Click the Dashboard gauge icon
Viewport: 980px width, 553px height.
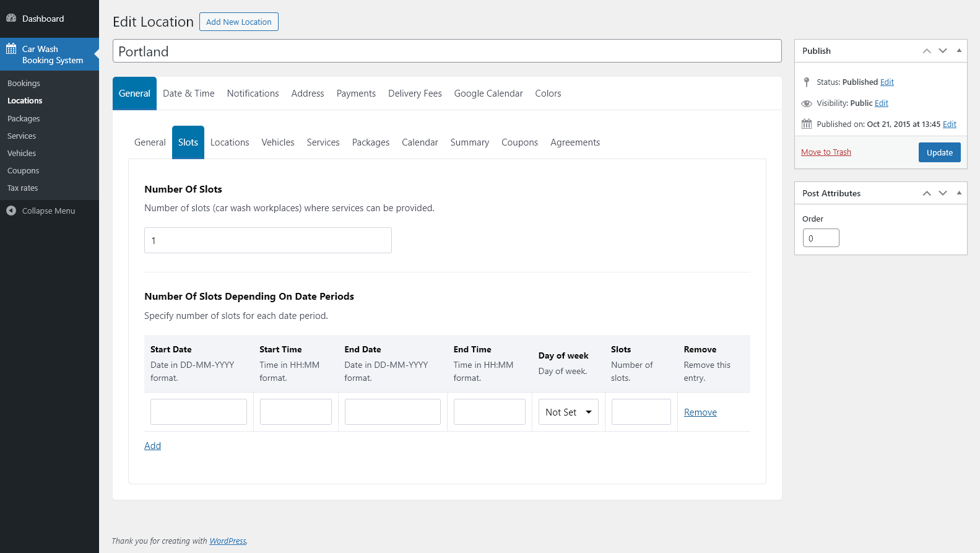[x=11, y=19]
